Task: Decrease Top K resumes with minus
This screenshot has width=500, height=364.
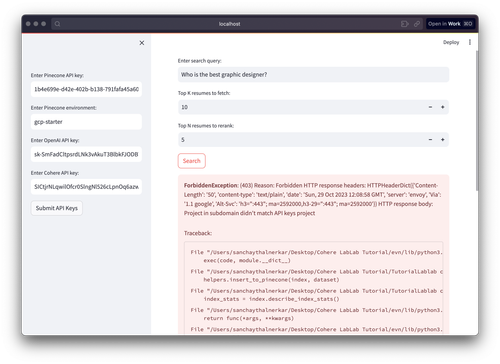Action: pos(430,107)
